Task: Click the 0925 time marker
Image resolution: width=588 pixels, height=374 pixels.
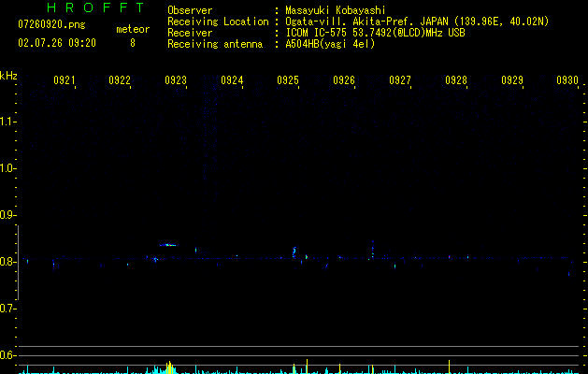Action: pyautogui.click(x=288, y=80)
